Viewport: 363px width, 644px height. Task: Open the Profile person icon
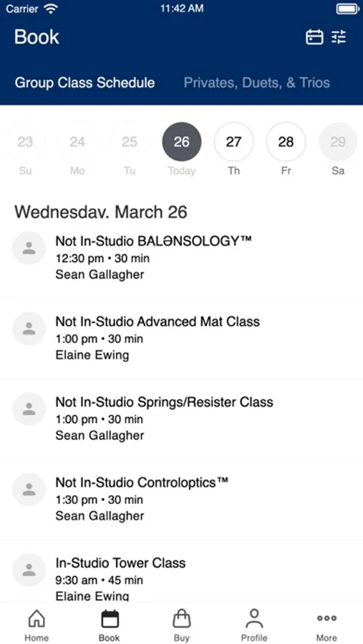(x=254, y=618)
